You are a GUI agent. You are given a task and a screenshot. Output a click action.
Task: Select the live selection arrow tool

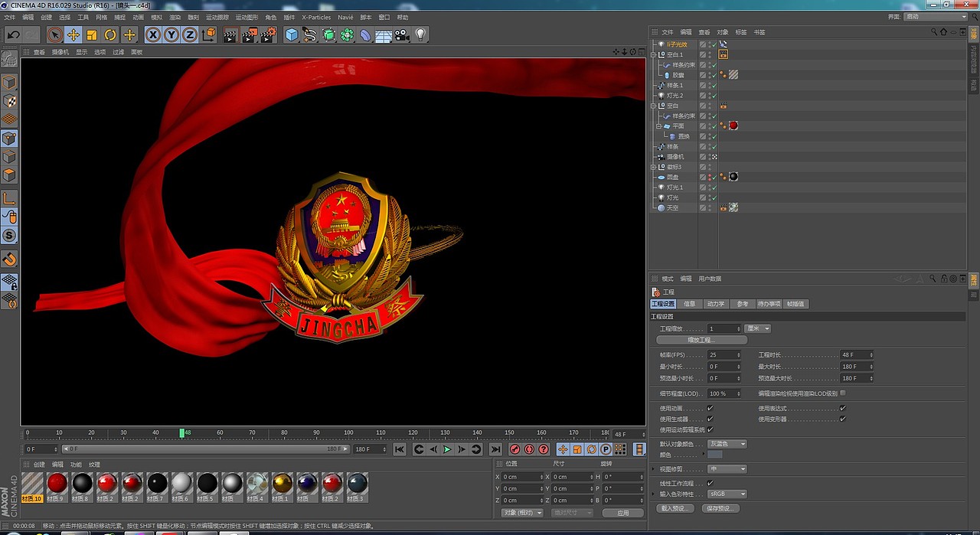click(x=54, y=34)
